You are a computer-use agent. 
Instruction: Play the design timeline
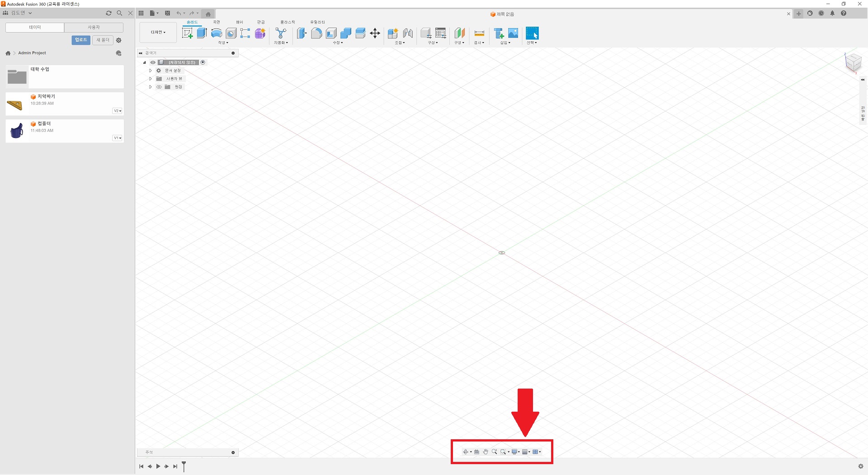(x=158, y=466)
